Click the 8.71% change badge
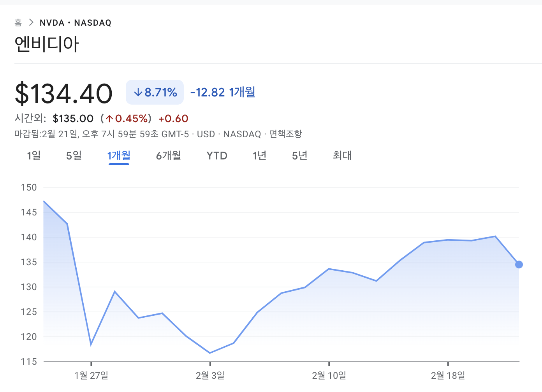This screenshot has width=542, height=392. pos(155,92)
